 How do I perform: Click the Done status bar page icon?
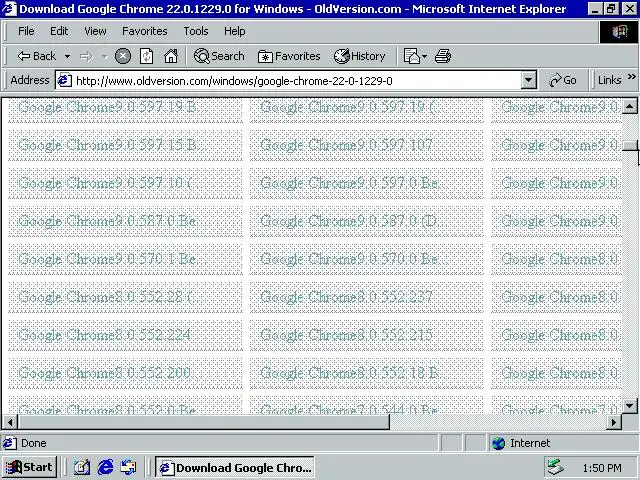10,443
